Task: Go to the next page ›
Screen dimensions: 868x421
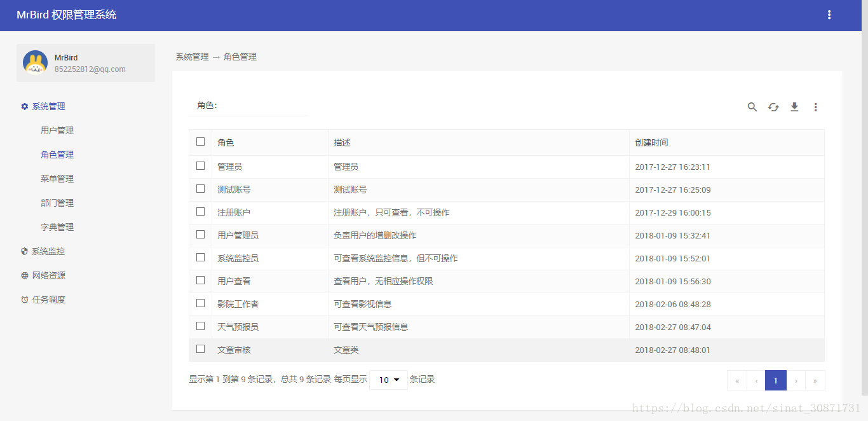Action: [x=796, y=380]
